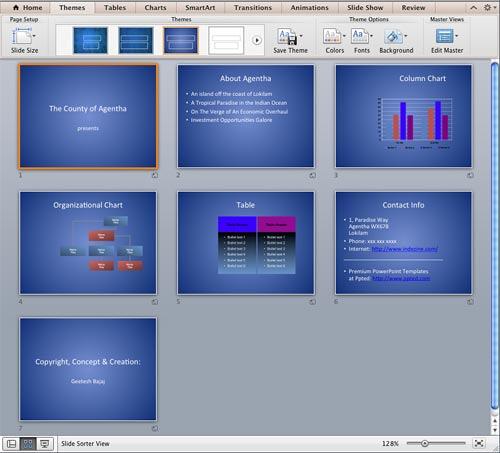Expand the Fonts dropdown arrow

[372, 36]
